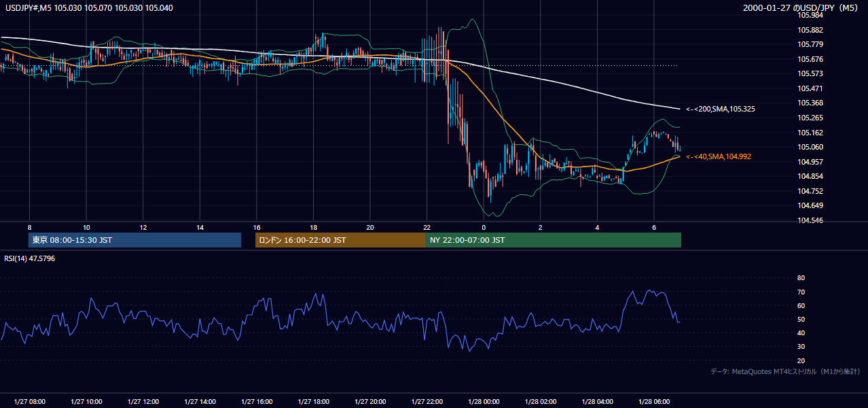Click the 1/27 22:00 time axis label
The image size is (868, 408).
pyautogui.click(x=427, y=402)
